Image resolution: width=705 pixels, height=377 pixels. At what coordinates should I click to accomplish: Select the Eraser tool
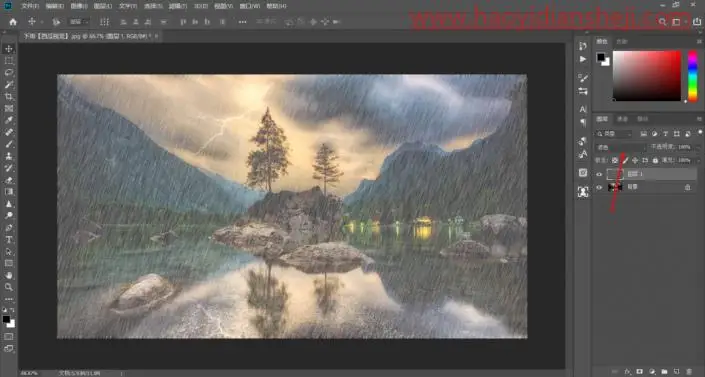click(x=9, y=180)
